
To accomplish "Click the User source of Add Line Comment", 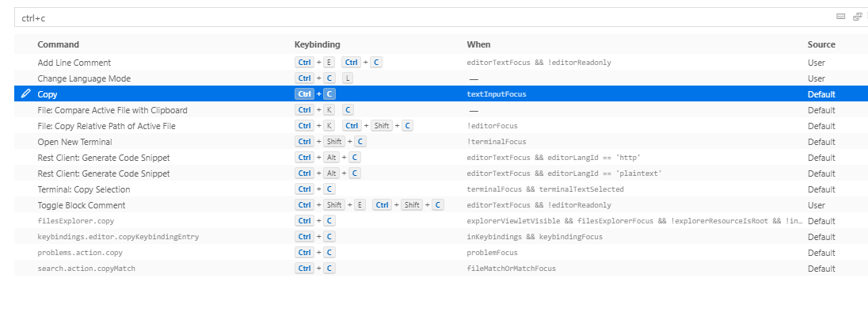I will coord(816,63).
